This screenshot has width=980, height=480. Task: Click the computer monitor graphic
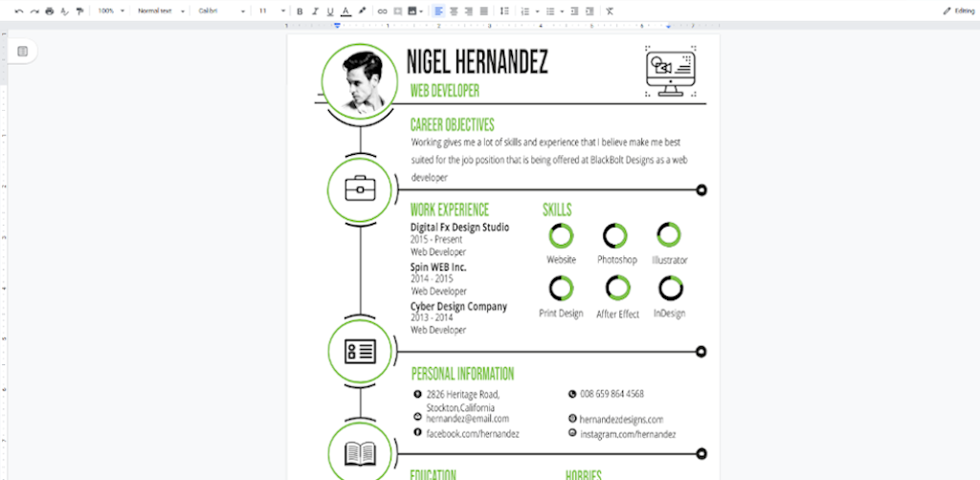pos(671,72)
